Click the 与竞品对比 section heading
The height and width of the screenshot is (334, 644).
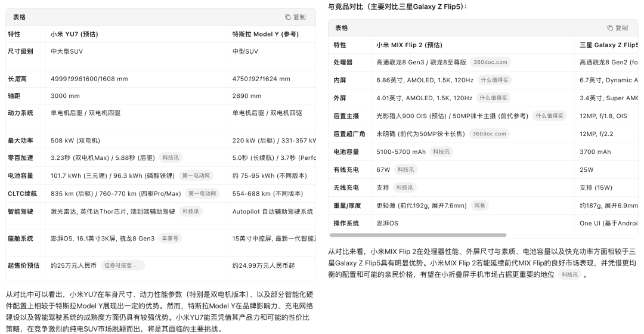pos(398,7)
